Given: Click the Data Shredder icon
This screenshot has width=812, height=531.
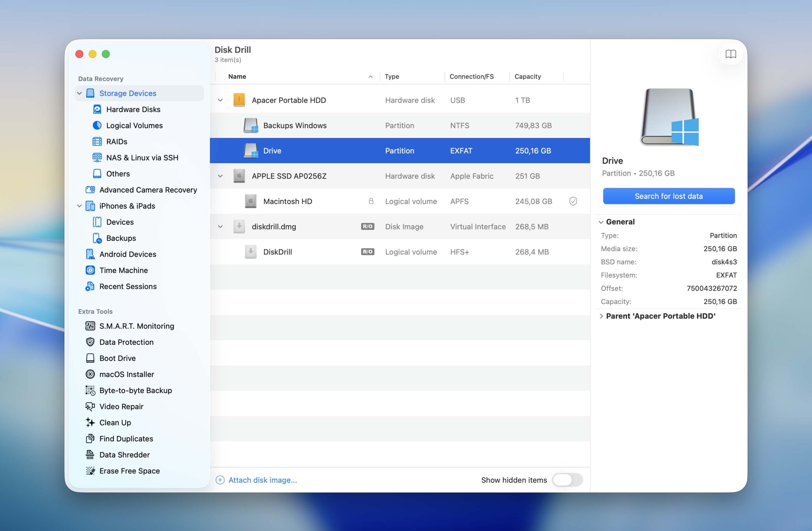Looking at the screenshot, I should (90, 455).
